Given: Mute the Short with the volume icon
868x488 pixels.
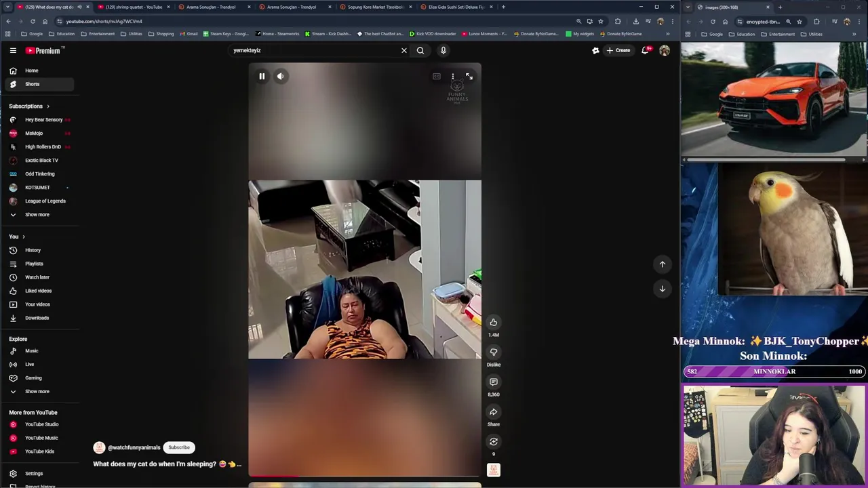Looking at the screenshot, I should point(280,77).
